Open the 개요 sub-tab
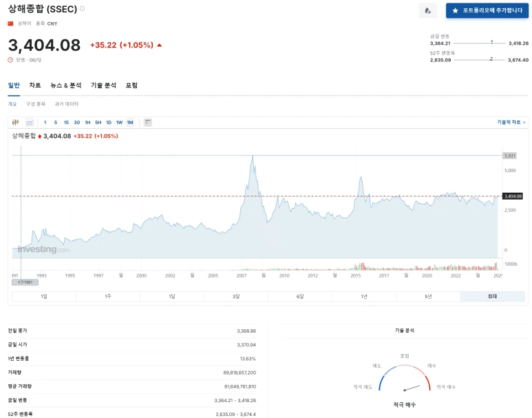532x418 pixels. coord(12,104)
